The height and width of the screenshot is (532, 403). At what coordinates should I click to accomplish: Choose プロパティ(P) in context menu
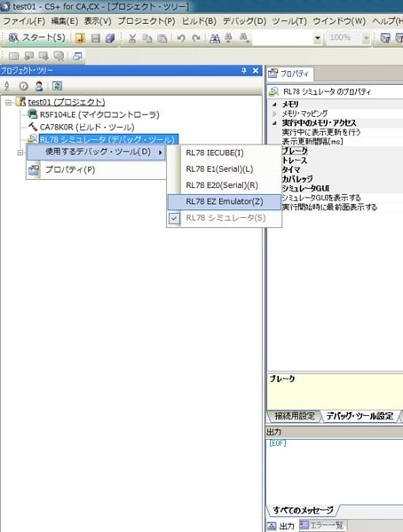(97, 169)
